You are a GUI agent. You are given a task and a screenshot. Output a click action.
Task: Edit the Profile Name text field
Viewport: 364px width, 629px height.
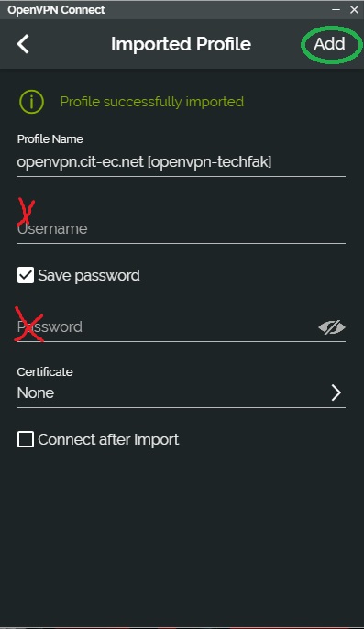point(181,162)
